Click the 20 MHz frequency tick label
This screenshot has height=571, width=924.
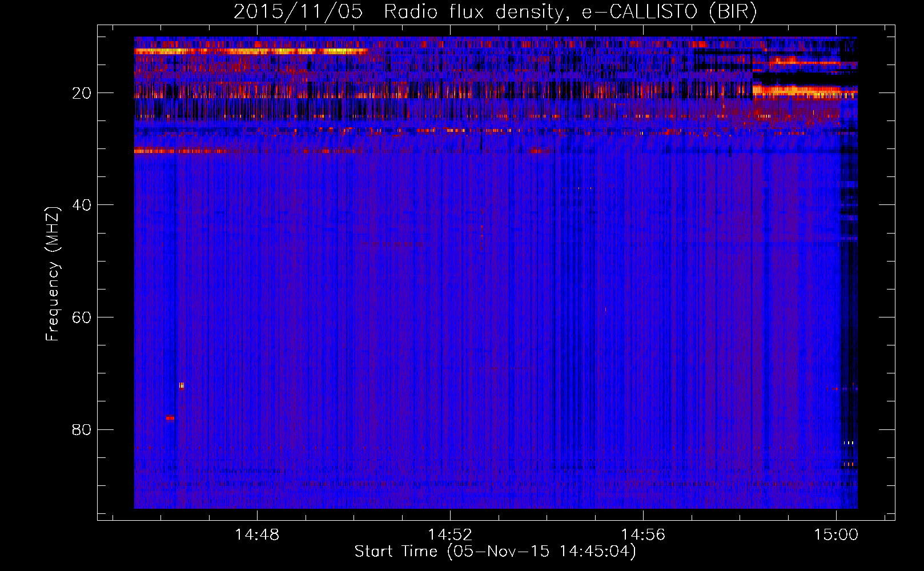click(x=82, y=93)
